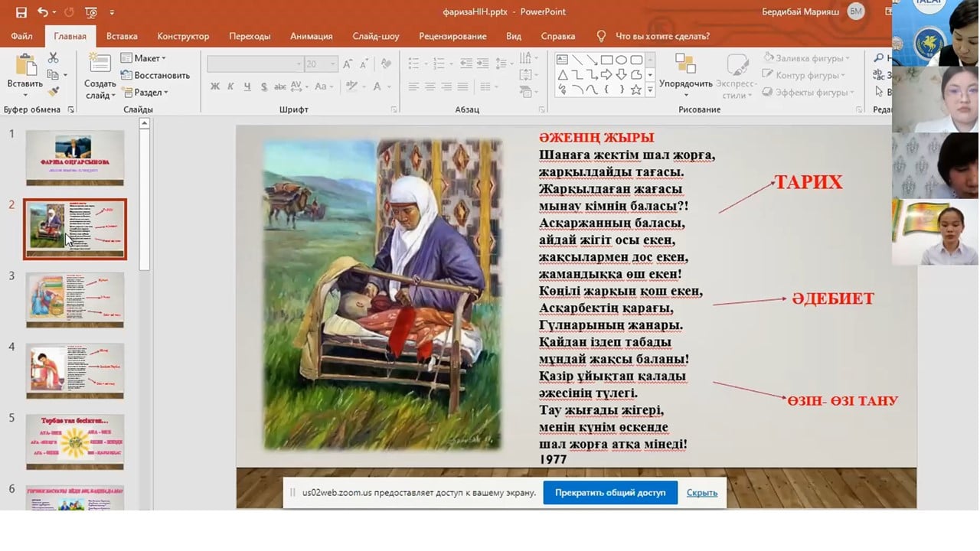Open the font size dropdown showing 20
The height and width of the screenshot is (551, 980).
click(332, 64)
